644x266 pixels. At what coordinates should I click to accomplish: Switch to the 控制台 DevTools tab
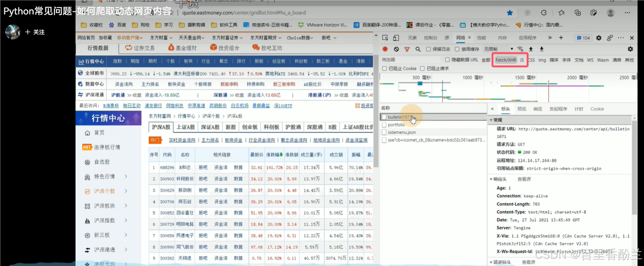tap(430, 38)
